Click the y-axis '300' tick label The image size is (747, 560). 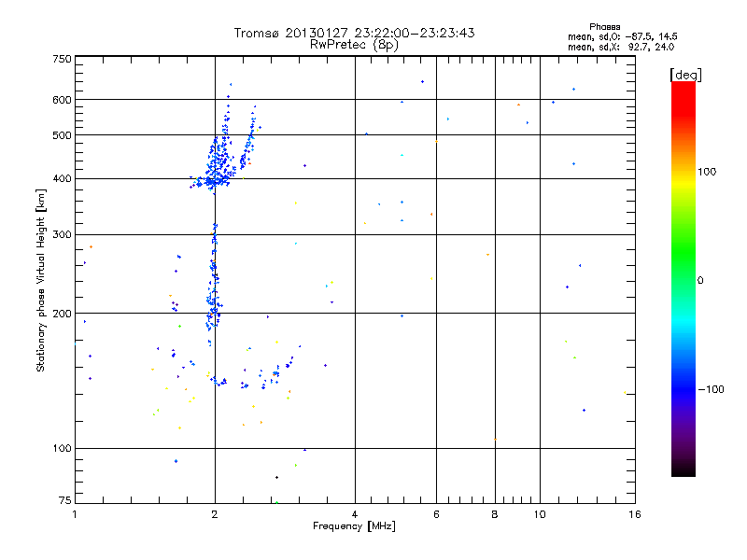pyautogui.click(x=62, y=235)
